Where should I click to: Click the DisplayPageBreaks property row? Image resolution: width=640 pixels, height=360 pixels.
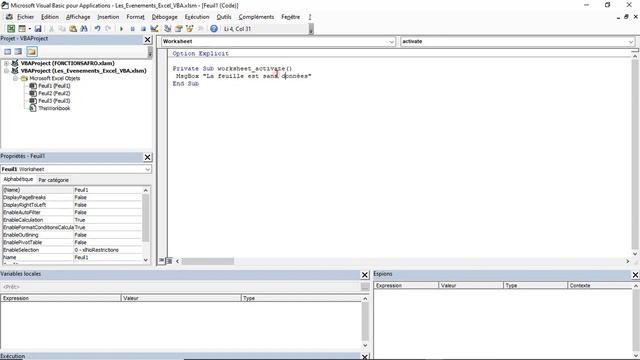click(x=72, y=197)
